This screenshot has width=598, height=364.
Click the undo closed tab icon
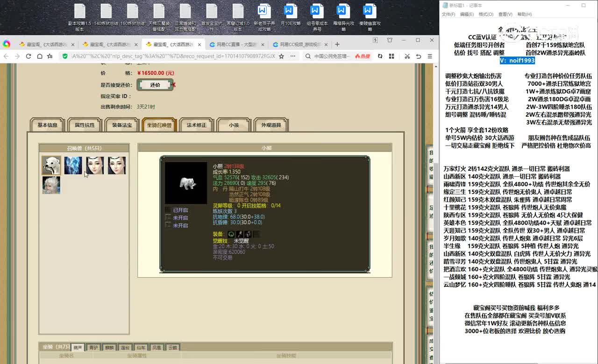coord(419,56)
